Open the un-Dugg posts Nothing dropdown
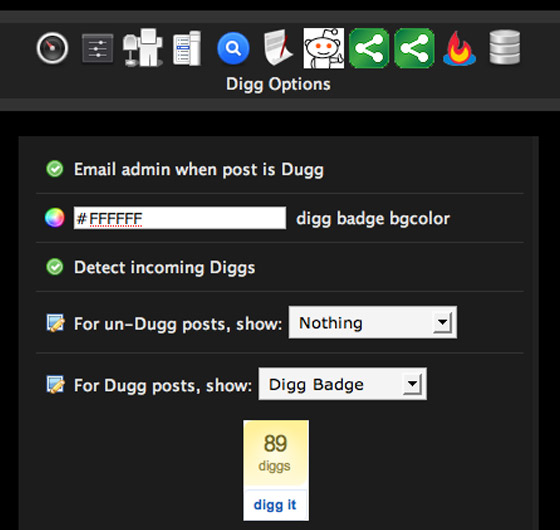The width and height of the screenshot is (560, 530). tap(372, 322)
